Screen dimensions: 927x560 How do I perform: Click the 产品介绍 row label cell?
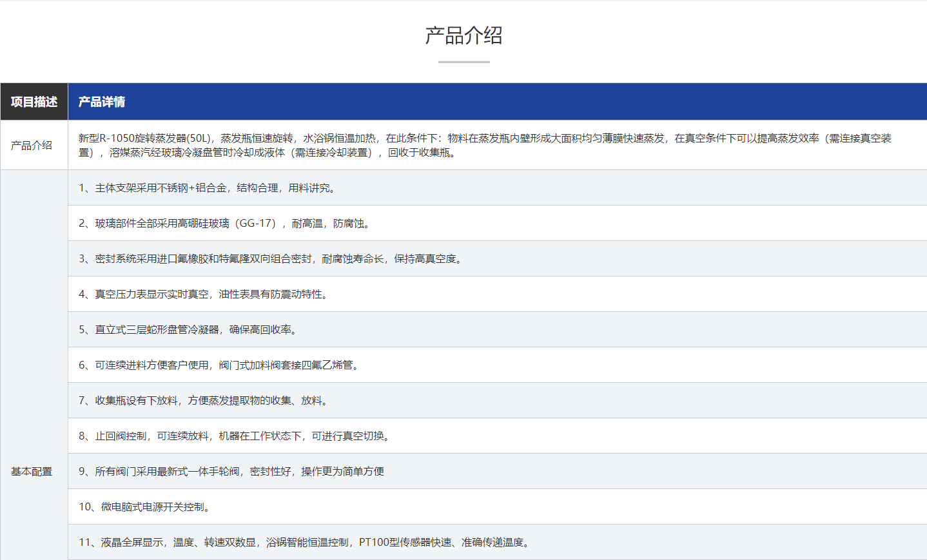tap(32, 146)
